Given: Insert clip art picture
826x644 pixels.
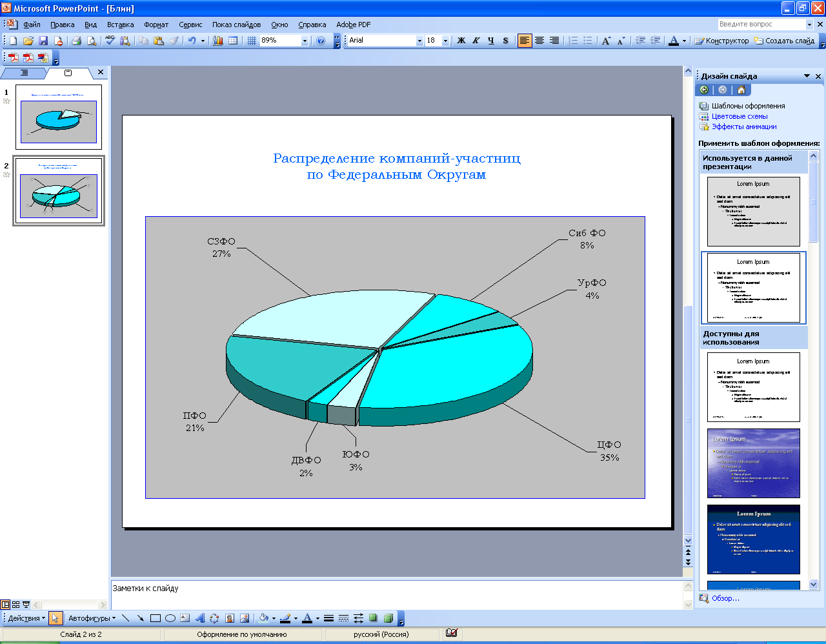Looking at the screenshot, I should coord(230,618).
